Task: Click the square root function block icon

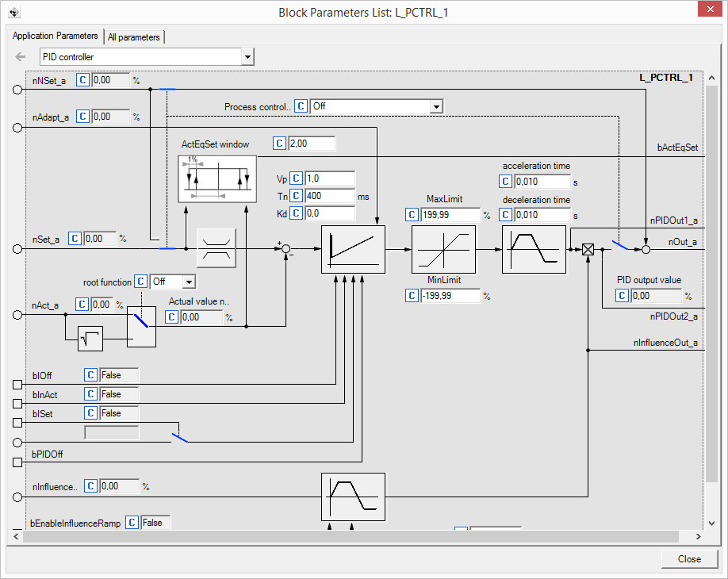Action: click(90, 339)
